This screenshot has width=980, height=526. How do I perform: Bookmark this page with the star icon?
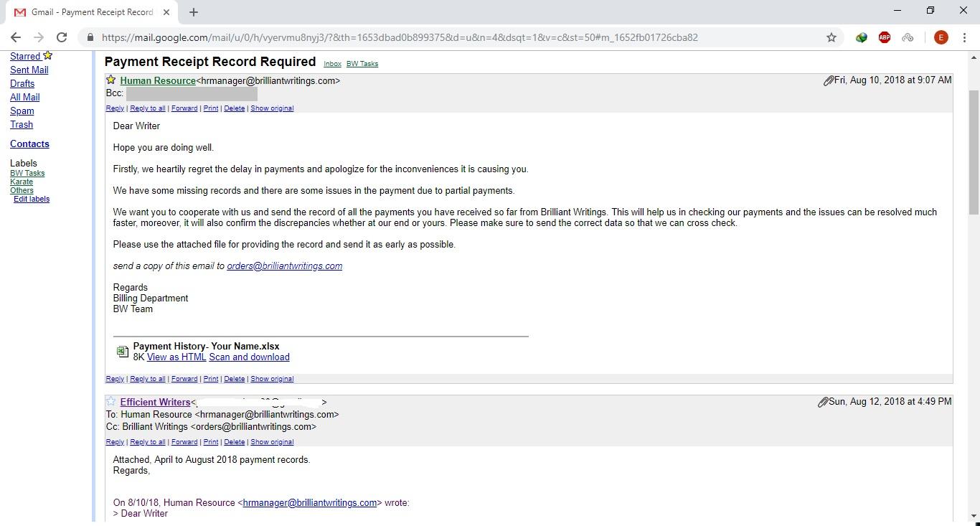point(831,37)
